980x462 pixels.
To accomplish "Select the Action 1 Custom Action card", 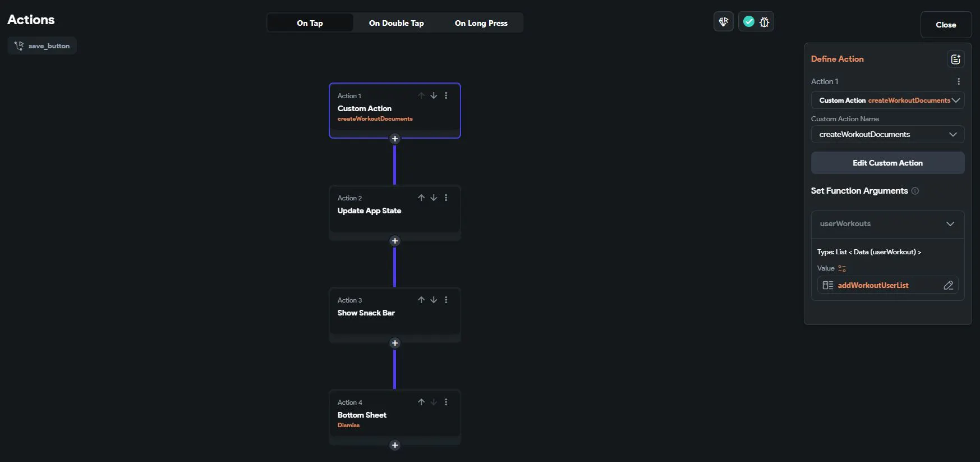I will tap(395, 111).
